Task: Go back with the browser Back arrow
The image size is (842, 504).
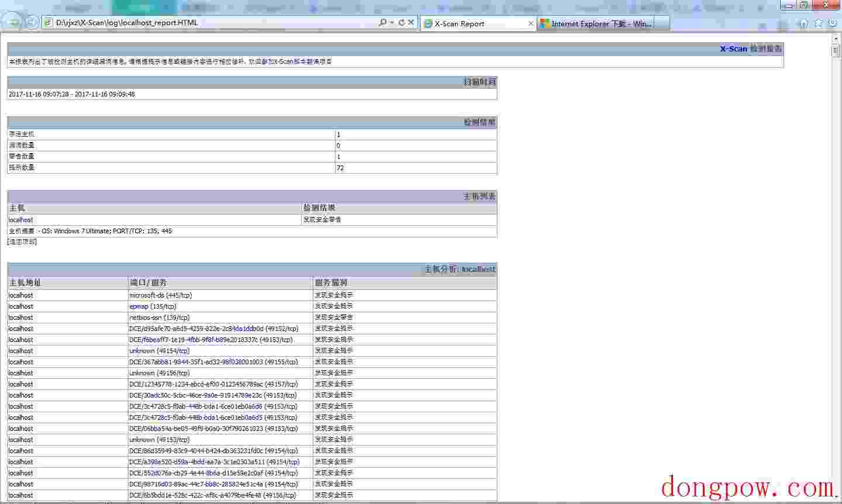Action: coord(12,22)
